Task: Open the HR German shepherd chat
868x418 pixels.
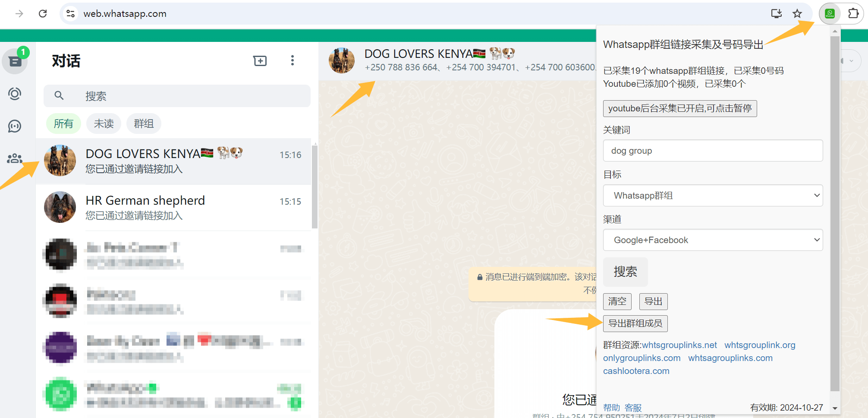Action: click(173, 208)
